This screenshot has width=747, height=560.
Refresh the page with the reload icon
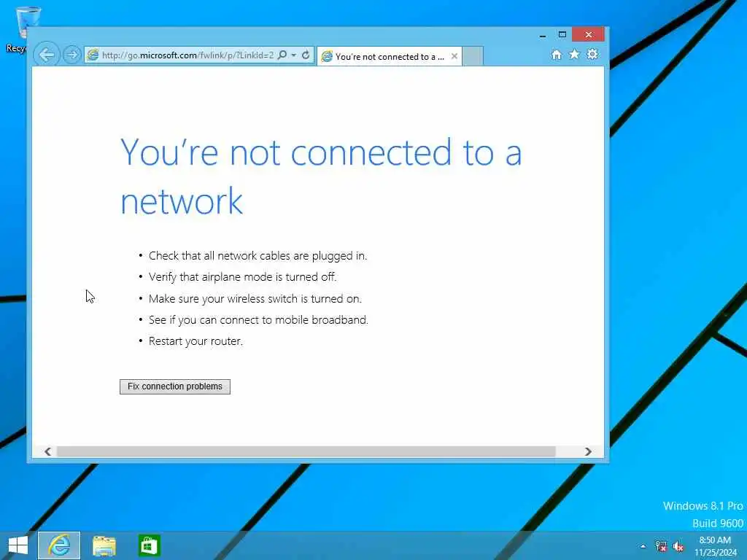click(x=306, y=55)
